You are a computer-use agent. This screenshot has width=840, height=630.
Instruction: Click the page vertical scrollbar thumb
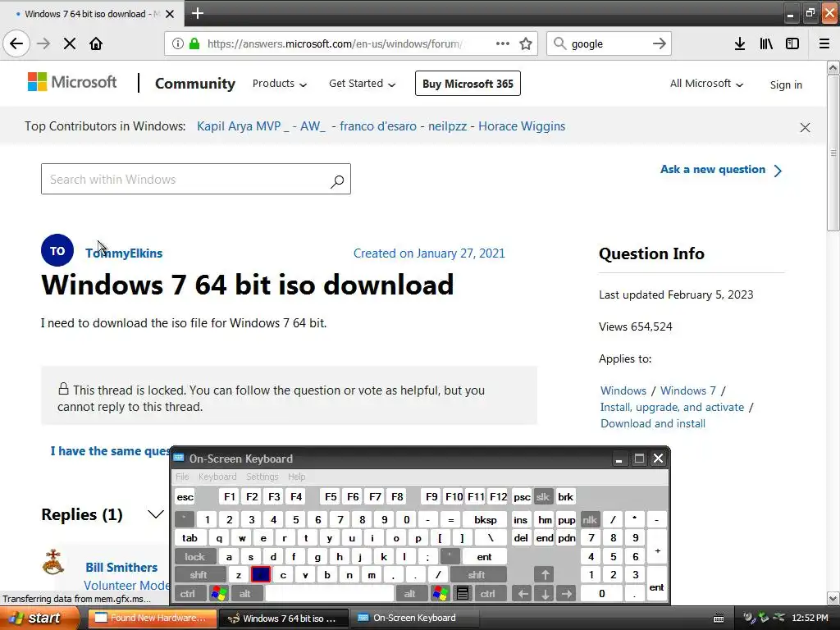pos(833,153)
